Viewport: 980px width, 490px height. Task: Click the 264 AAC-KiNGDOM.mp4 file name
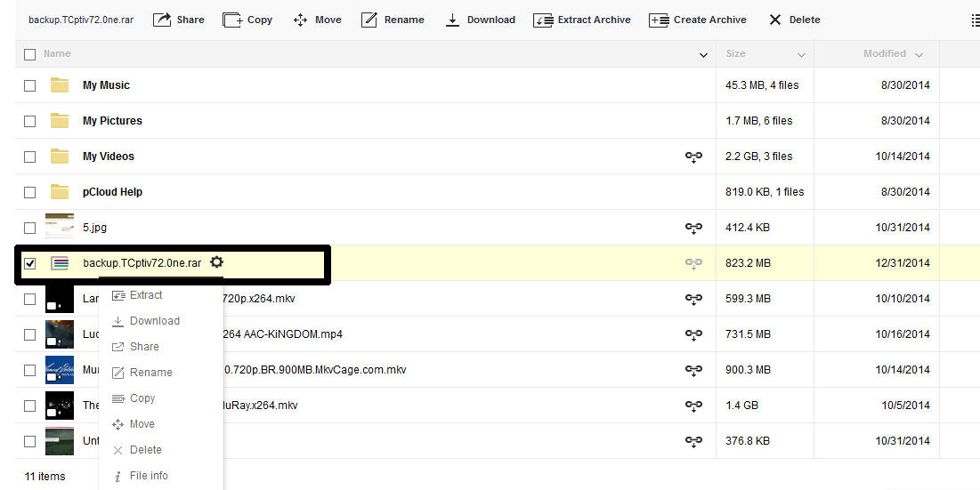pos(282,334)
